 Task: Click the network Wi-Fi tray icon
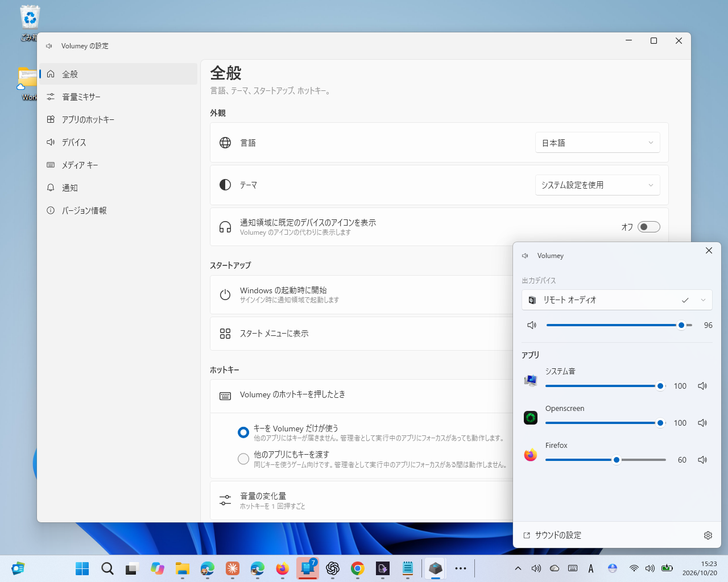pyautogui.click(x=634, y=568)
